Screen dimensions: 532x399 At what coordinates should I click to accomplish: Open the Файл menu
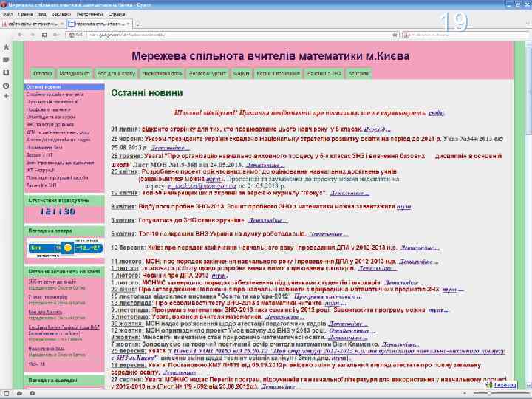tap(8, 14)
